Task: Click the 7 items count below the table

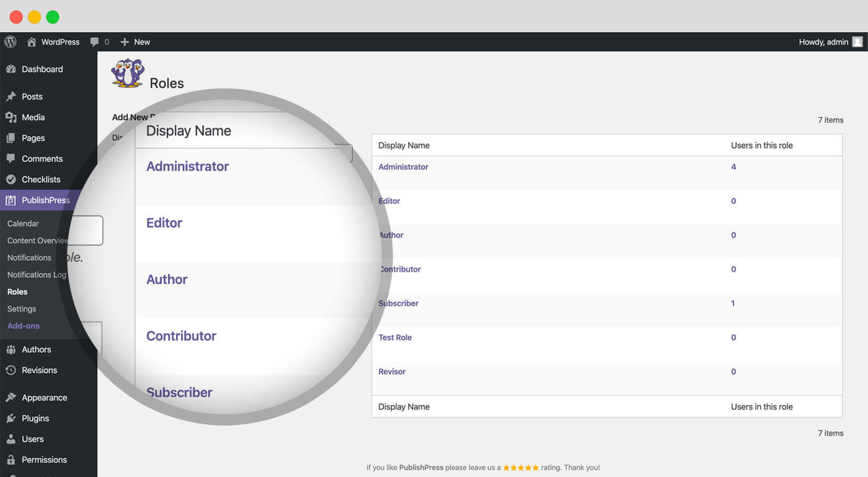Action: click(831, 433)
